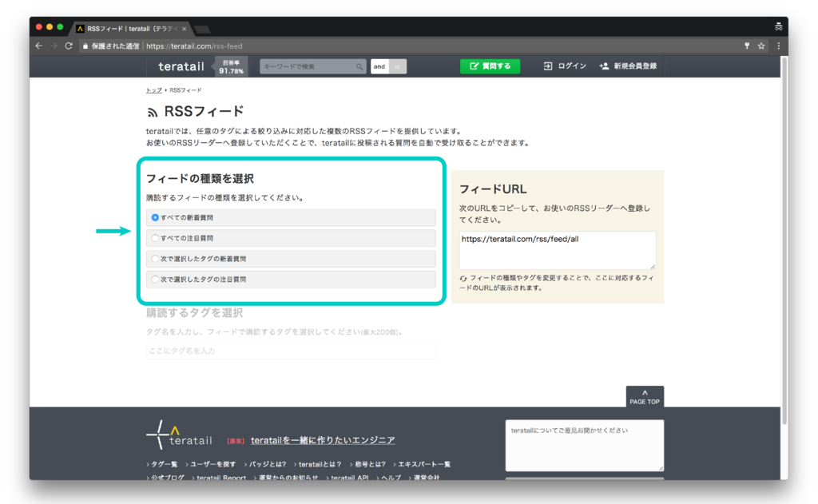Viewport: 818px width, 504px height.
Task: Select the RSSフィード | teratail tab
Action: (x=132, y=29)
